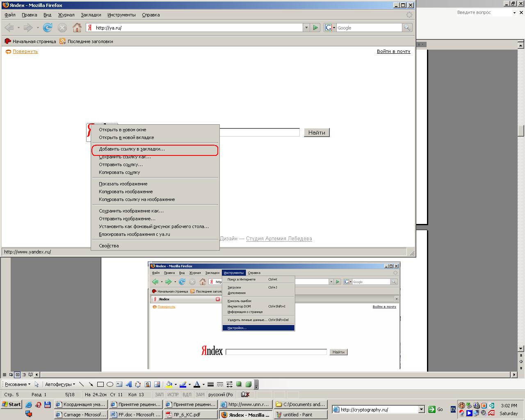Click the Firefox Stop loading button
Image resolution: width=525 pixels, height=420 pixels.
(x=62, y=28)
